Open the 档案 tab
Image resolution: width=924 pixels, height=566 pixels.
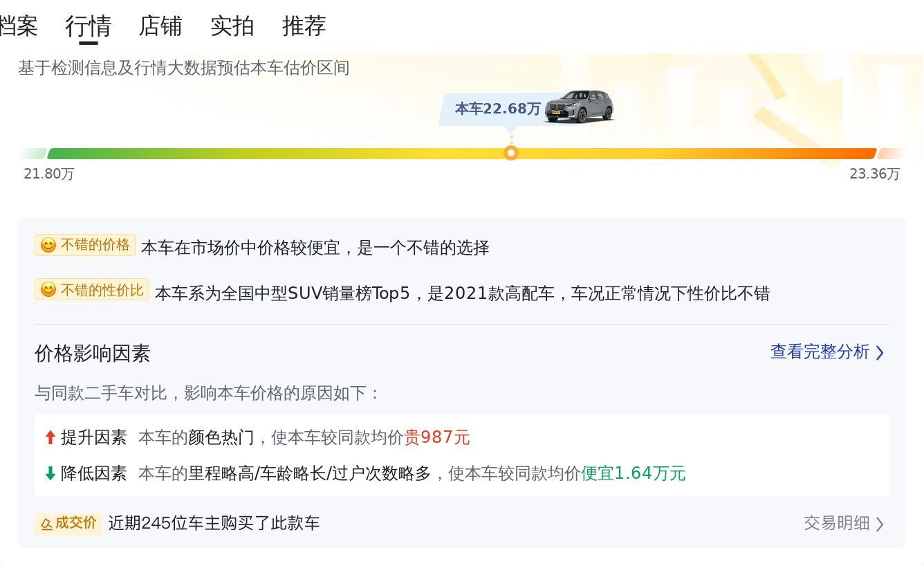click(18, 26)
